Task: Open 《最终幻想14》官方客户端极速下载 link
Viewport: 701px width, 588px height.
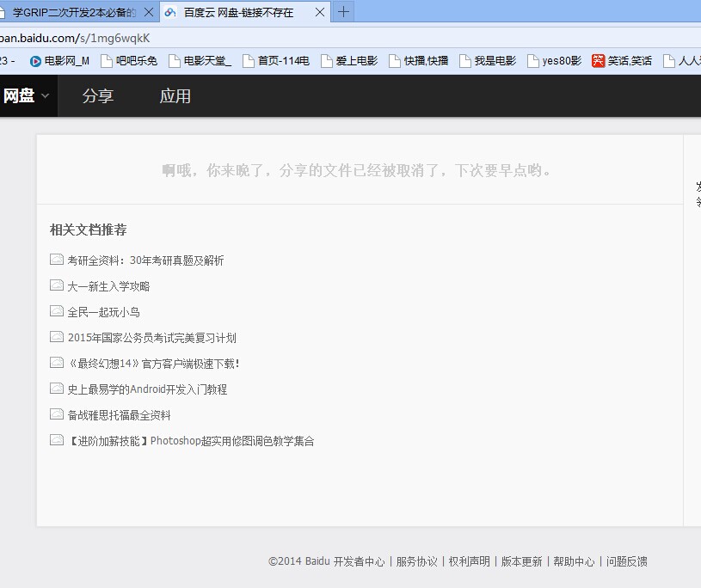Action: (x=154, y=364)
